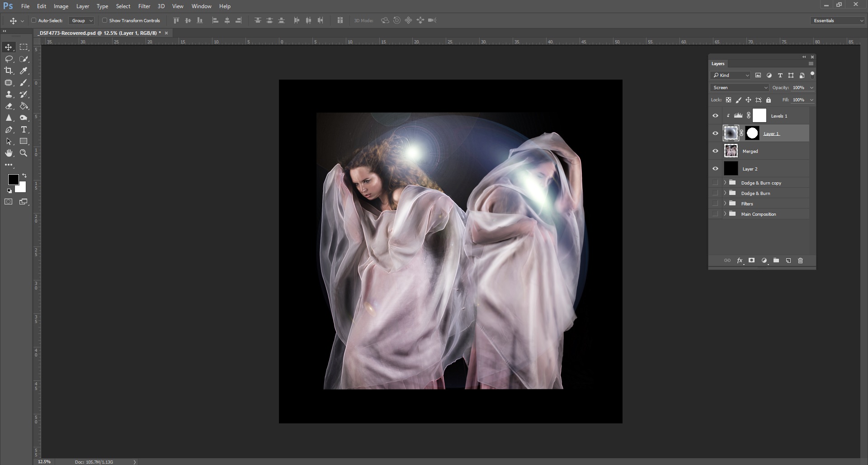The width and height of the screenshot is (868, 465).
Task: Hide the Merged layer
Action: coord(715,151)
